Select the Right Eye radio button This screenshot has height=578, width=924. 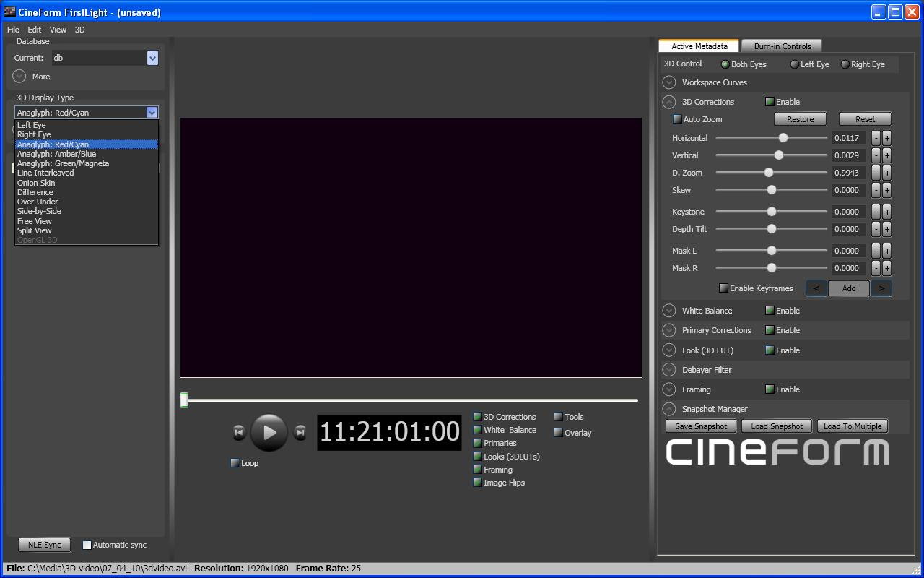845,64
